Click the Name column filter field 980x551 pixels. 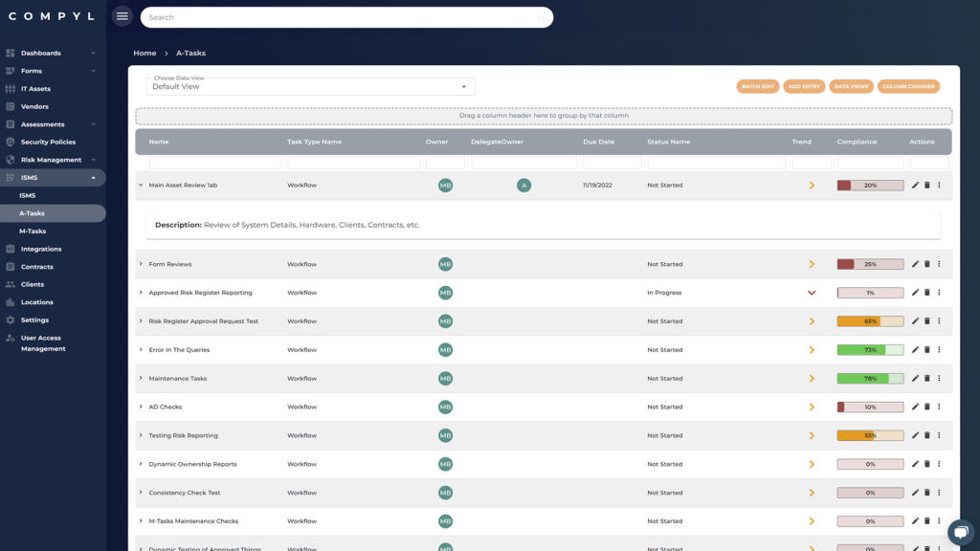(x=215, y=163)
